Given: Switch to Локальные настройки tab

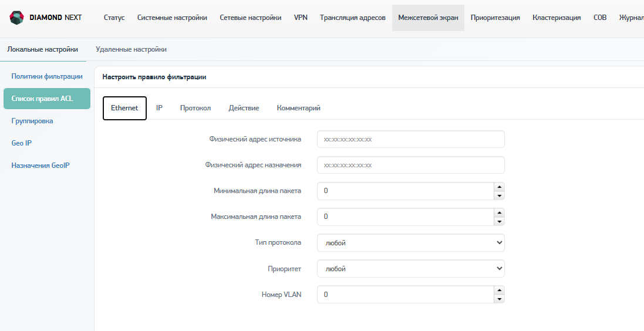Looking at the screenshot, I should click(43, 49).
